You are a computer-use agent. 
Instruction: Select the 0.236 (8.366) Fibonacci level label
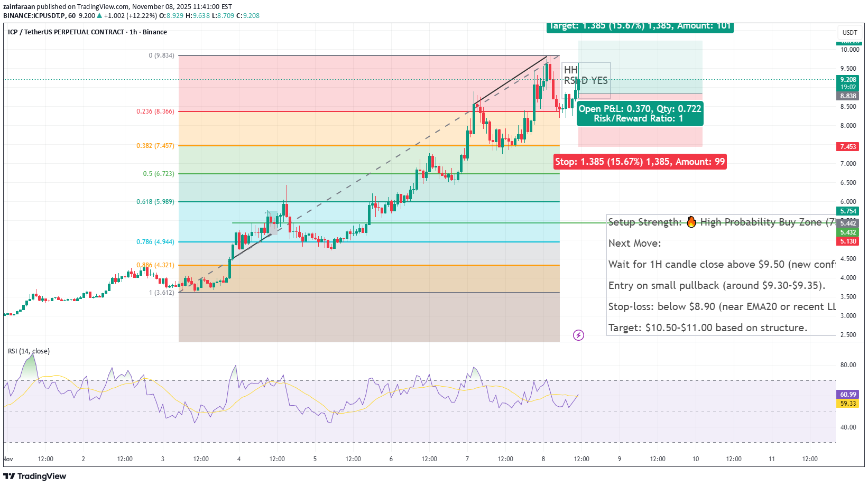click(155, 111)
